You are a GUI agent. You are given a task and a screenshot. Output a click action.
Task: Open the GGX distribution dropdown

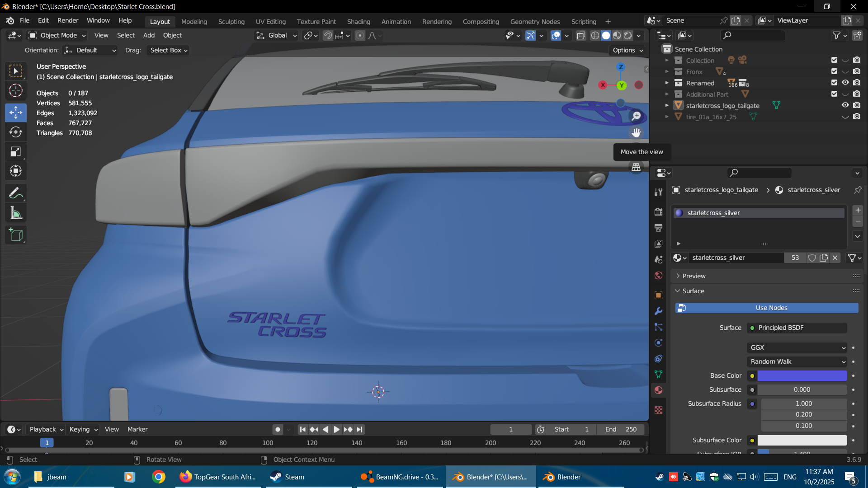[x=797, y=347]
